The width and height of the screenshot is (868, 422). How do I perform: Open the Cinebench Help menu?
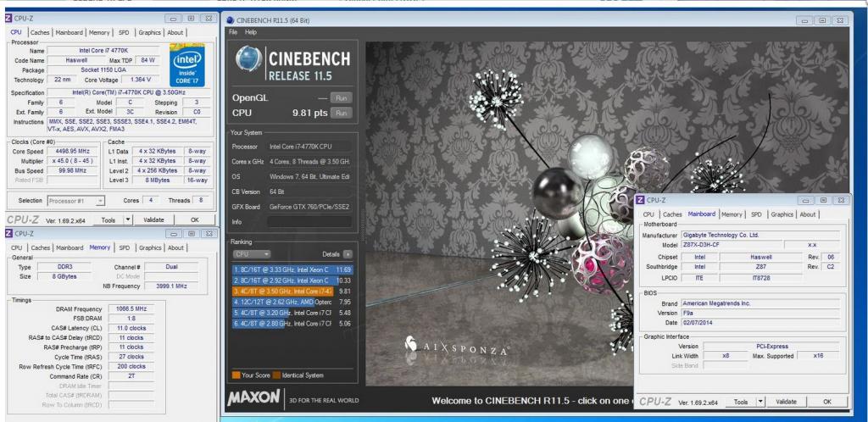(251, 32)
